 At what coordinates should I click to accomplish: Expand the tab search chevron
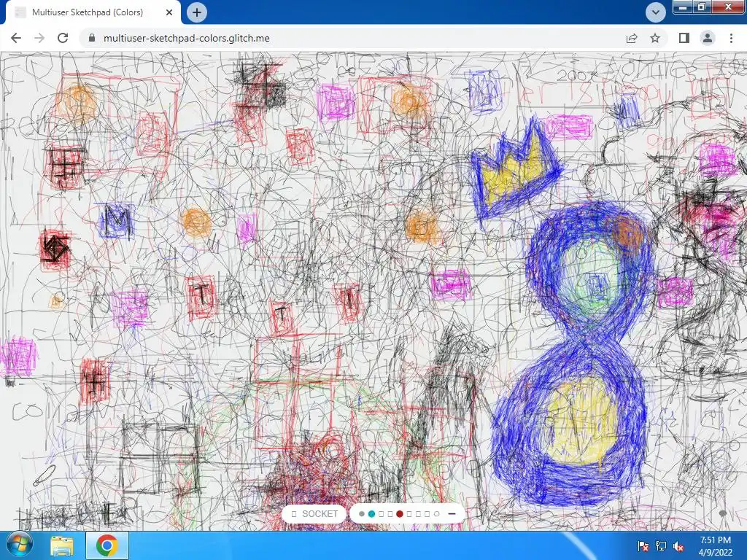tap(656, 12)
